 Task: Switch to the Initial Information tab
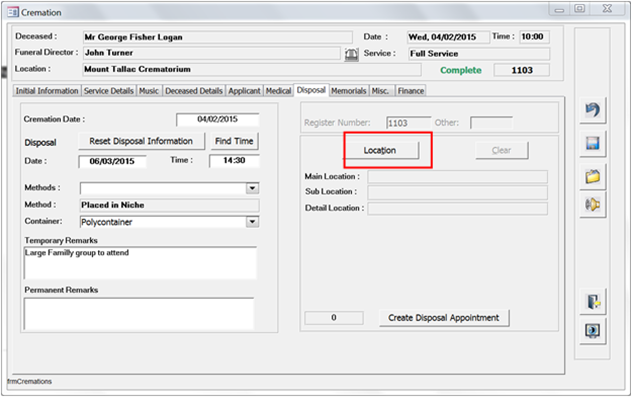47,91
